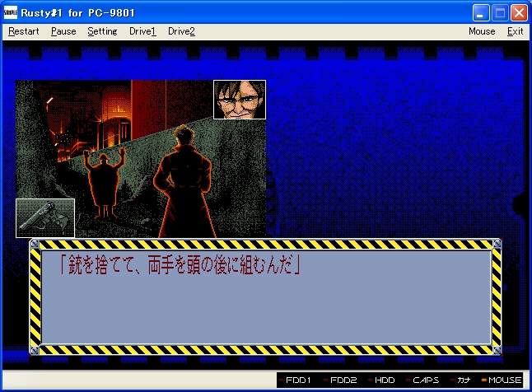The height and width of the screenshot is (392, 532).
Task: Click the CAPS status indicator
Action: [422, 380]
